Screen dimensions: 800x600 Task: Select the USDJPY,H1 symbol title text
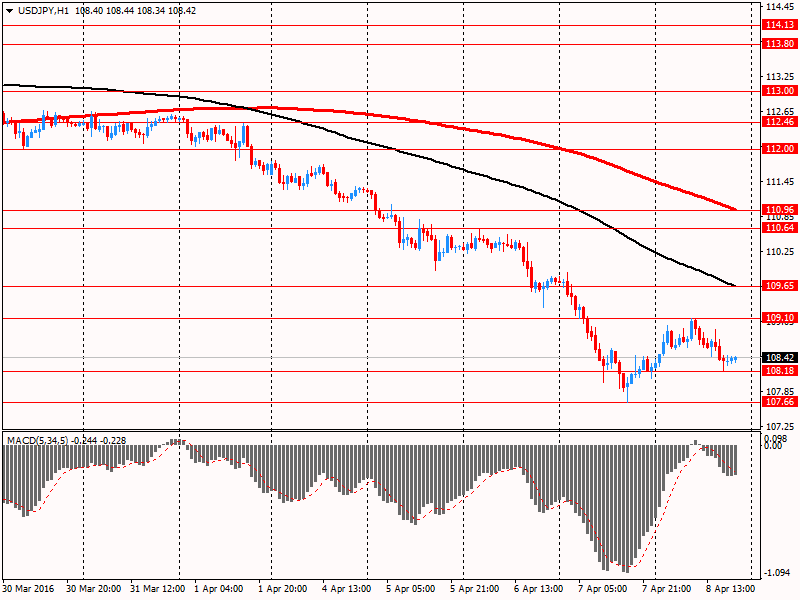point(43,11)
